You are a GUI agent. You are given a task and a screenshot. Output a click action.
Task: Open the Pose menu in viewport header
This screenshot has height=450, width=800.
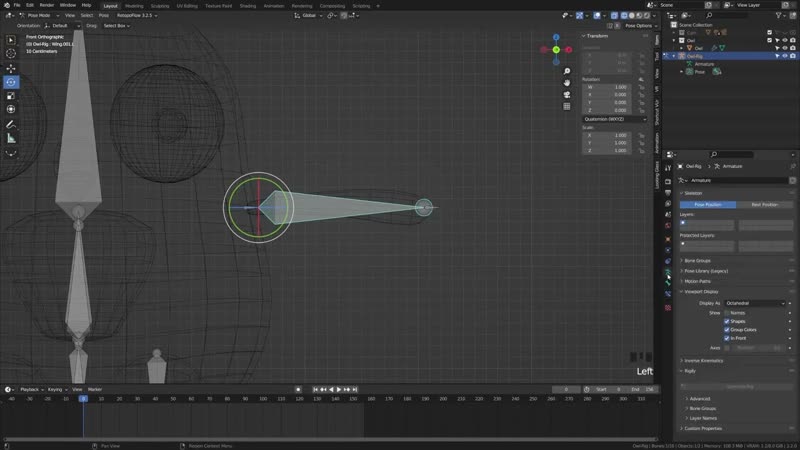(x=104, y=15)
